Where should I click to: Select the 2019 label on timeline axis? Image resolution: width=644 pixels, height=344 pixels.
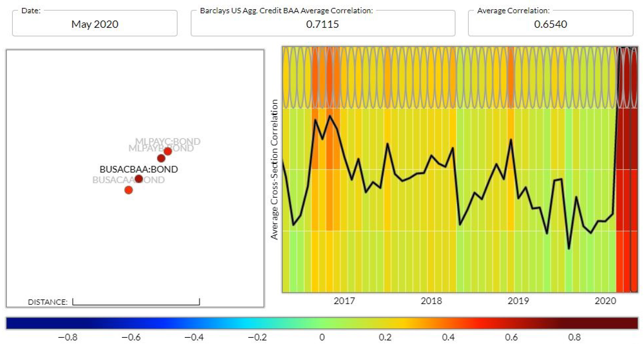(518, 301)
